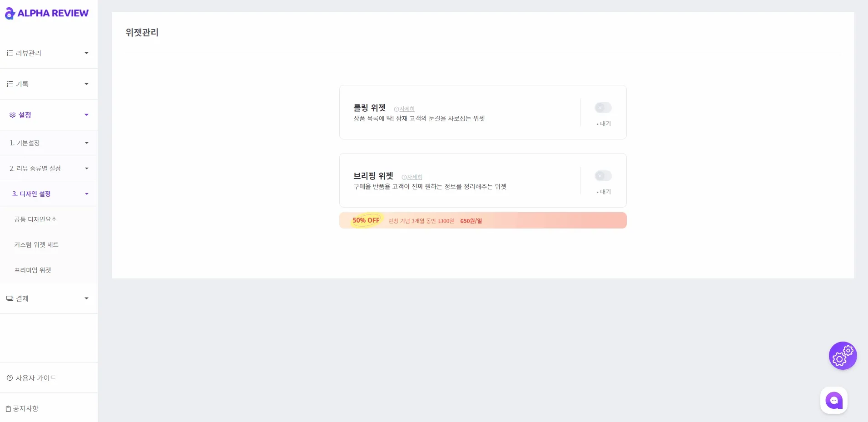Open the 프리미엄 위젯 menu item

point(33,270)
